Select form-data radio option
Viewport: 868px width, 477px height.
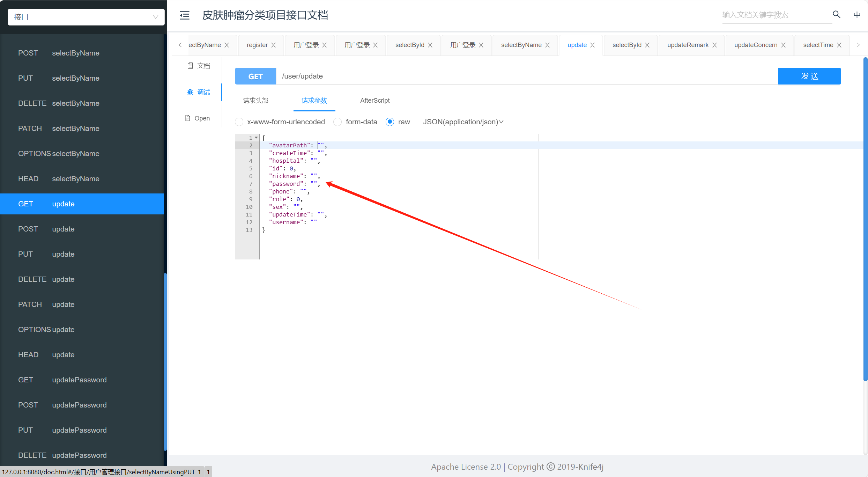click(337, 122)
